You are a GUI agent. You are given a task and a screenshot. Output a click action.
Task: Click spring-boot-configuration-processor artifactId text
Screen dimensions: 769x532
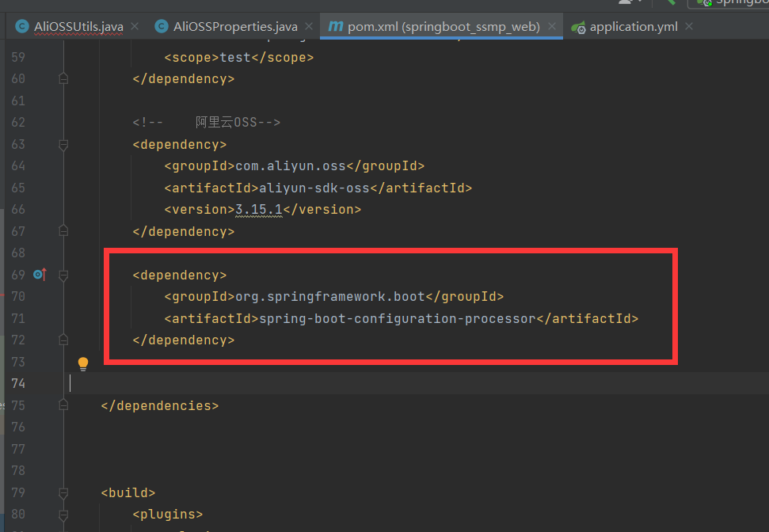click(x=398, y=319)
